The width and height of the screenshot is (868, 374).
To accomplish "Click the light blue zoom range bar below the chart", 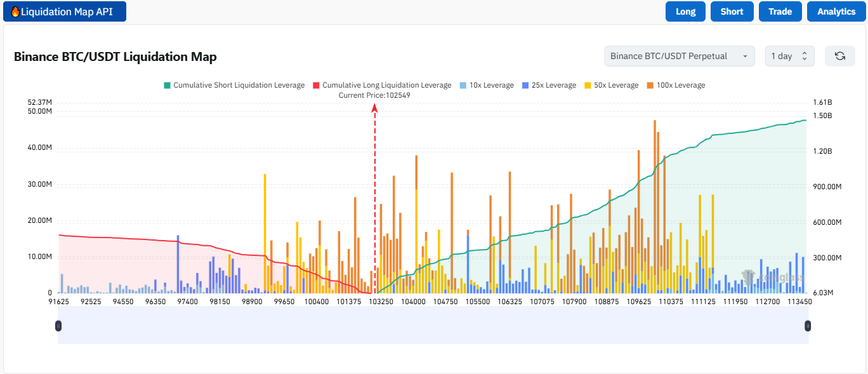I will click(433, 326).
